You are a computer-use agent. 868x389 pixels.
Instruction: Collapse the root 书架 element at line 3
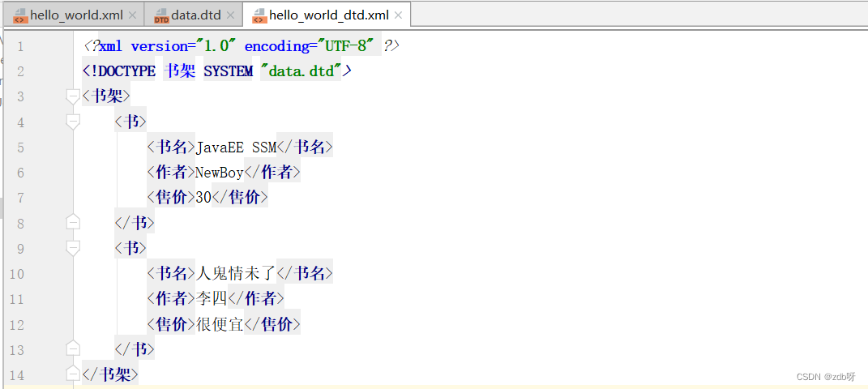coord(72,96)
